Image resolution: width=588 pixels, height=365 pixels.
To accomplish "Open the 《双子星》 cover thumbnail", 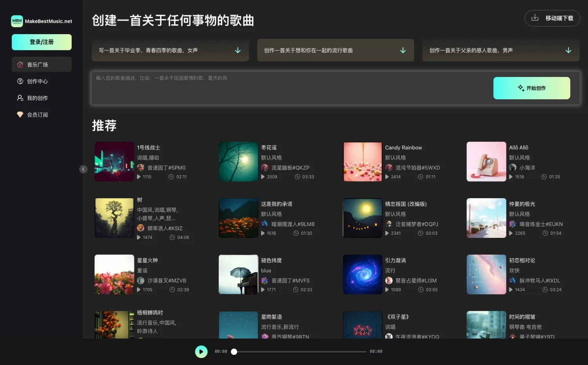I will (362, 325).
